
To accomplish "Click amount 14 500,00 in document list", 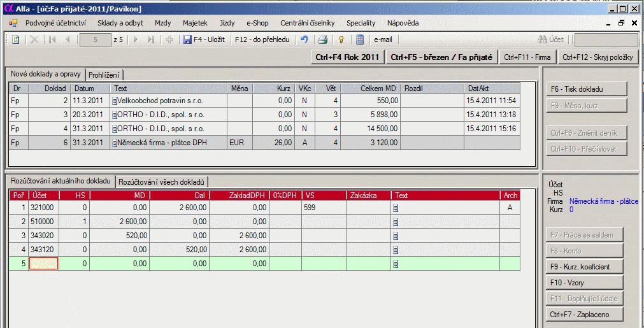I will point(371,129).
